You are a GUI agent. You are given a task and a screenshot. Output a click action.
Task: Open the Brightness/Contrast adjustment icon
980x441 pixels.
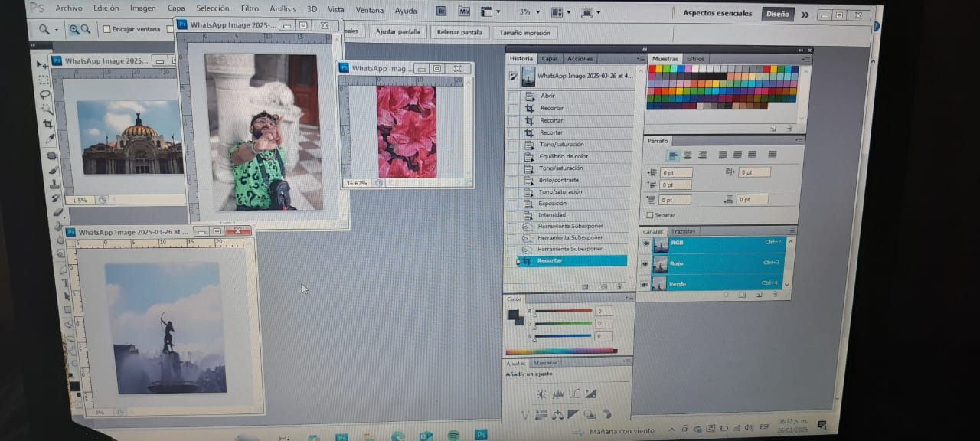(541, 394)
